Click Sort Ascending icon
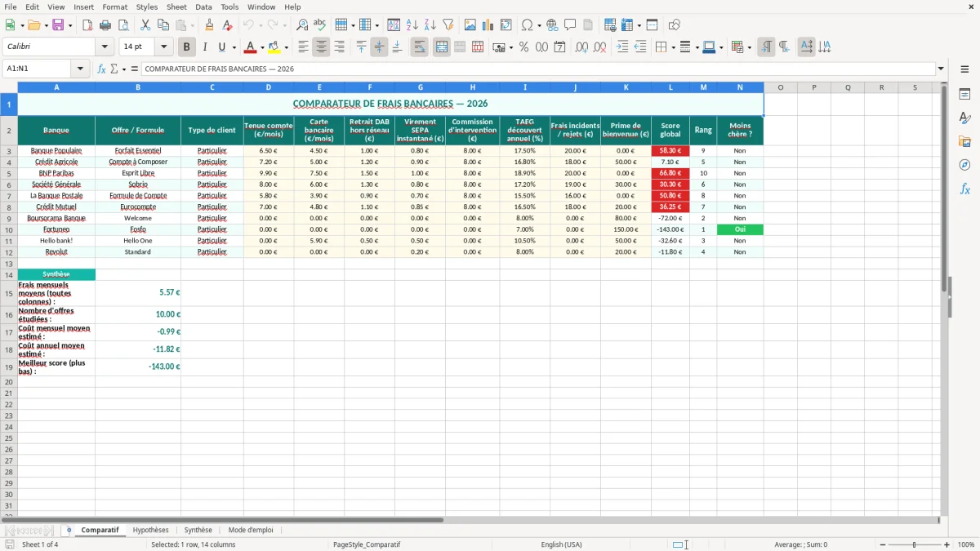The image size is (980, 551). click(x=412, y=25)
